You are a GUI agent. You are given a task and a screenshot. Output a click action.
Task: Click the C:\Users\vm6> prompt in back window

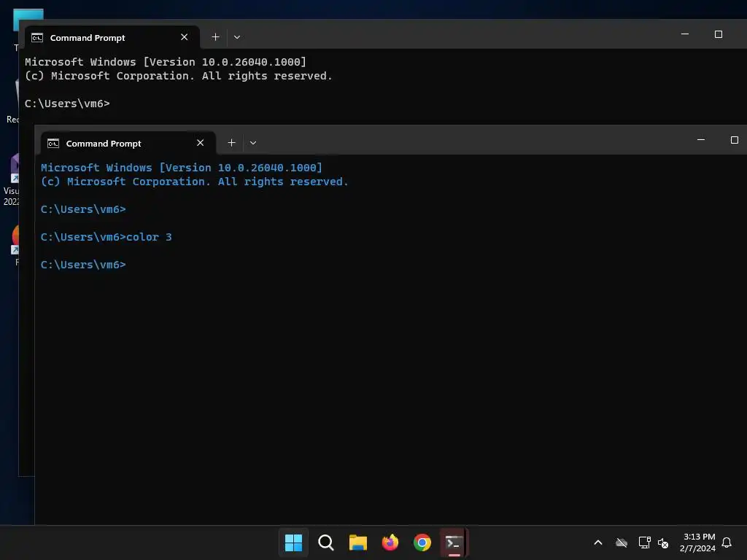tap(67, 104)
